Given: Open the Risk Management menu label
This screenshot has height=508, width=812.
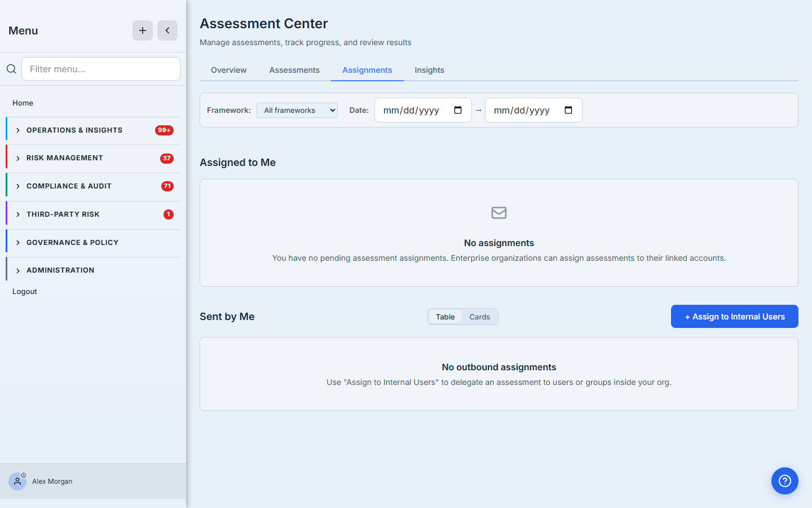Looking at the screenshot, I should point(65,158).
